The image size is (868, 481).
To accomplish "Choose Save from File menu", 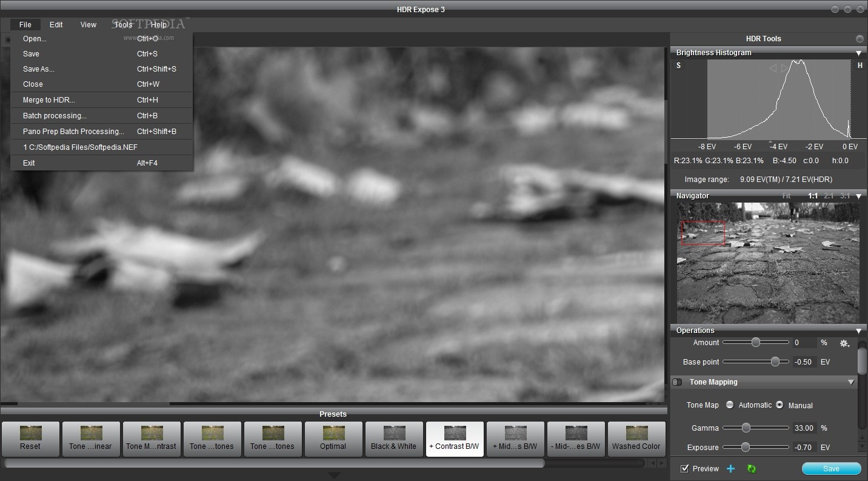I will (101, 53).
